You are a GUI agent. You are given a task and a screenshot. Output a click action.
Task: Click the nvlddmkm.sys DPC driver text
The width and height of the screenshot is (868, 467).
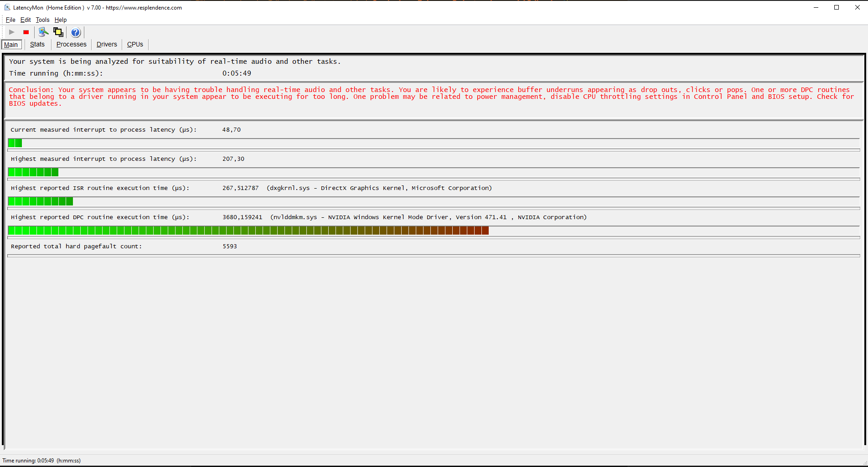tap(429, 217)
